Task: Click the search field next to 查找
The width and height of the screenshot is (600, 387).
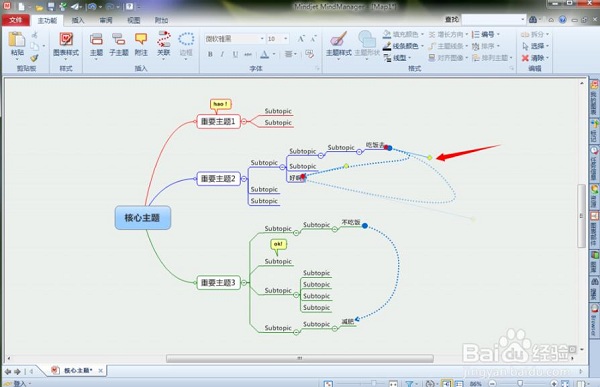Action: tap(494, 19)
